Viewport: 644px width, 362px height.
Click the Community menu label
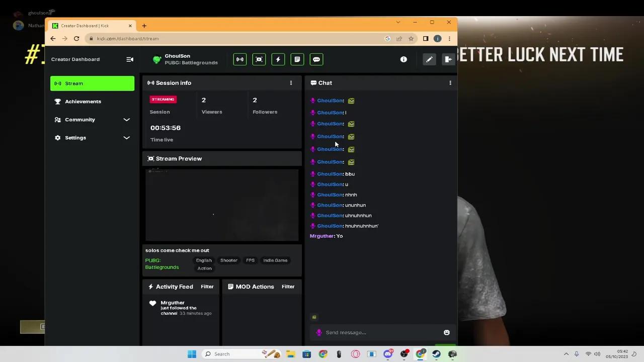(x=80, y=120)
